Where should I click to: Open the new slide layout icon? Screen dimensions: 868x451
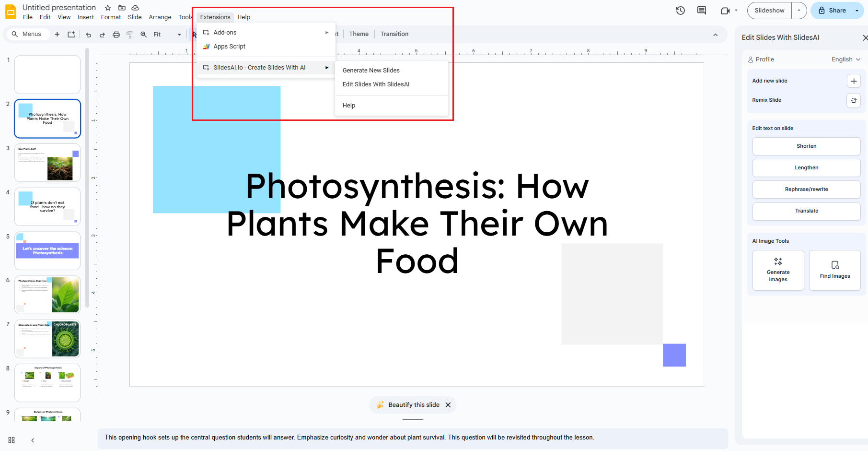click(x=71, y=34)
